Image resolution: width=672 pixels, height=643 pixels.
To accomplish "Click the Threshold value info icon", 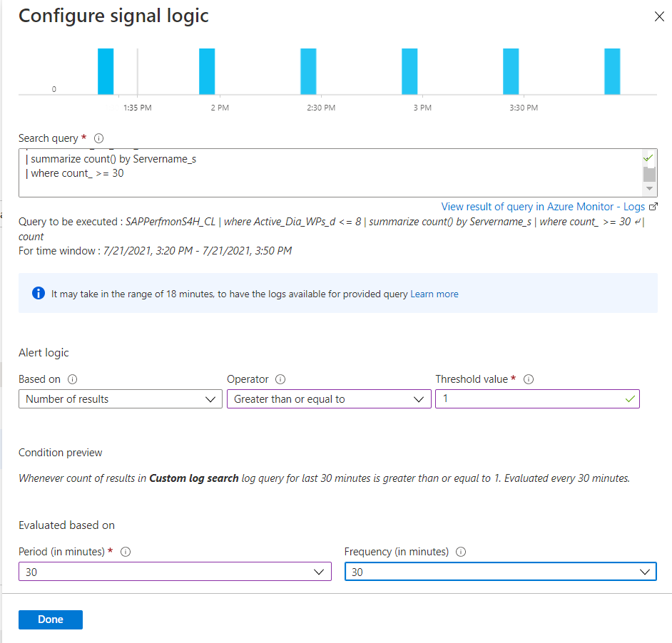I will pyautogui.click(x=529, y=379).
